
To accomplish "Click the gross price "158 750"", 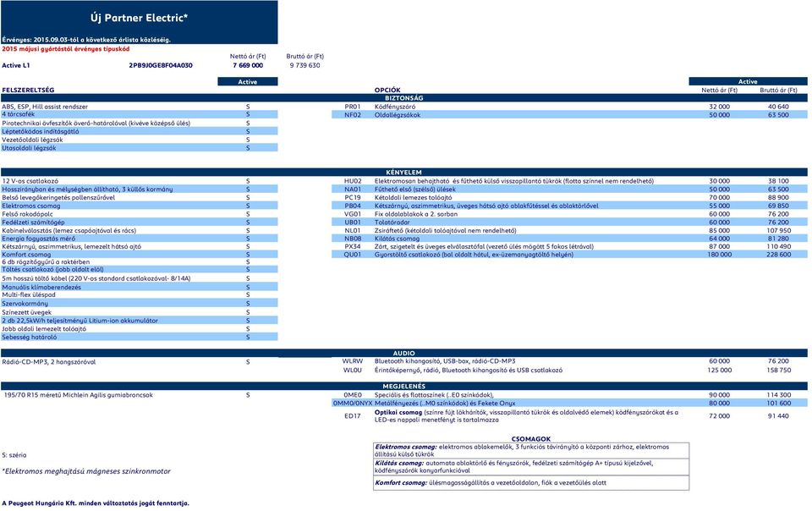I will click(778, 371).
